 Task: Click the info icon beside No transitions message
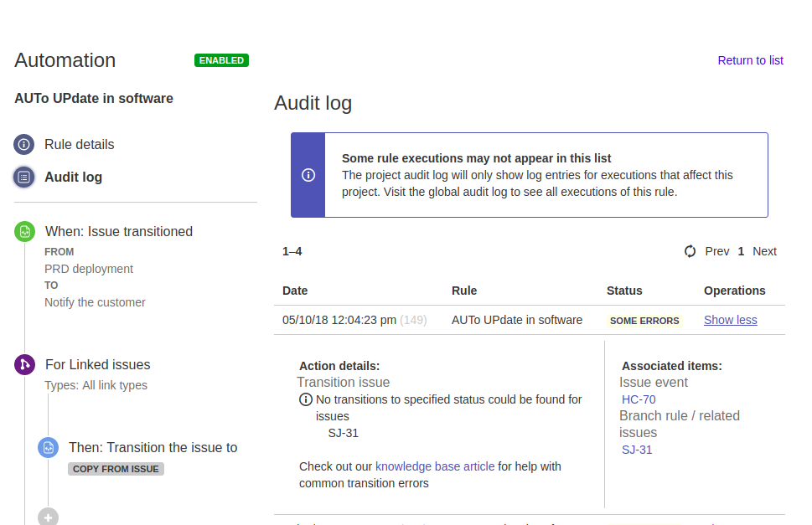(306, 399)
